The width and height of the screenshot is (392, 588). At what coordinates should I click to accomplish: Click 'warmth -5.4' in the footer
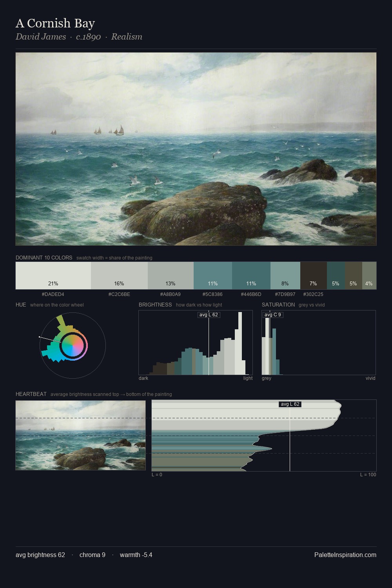pos(136,555)
